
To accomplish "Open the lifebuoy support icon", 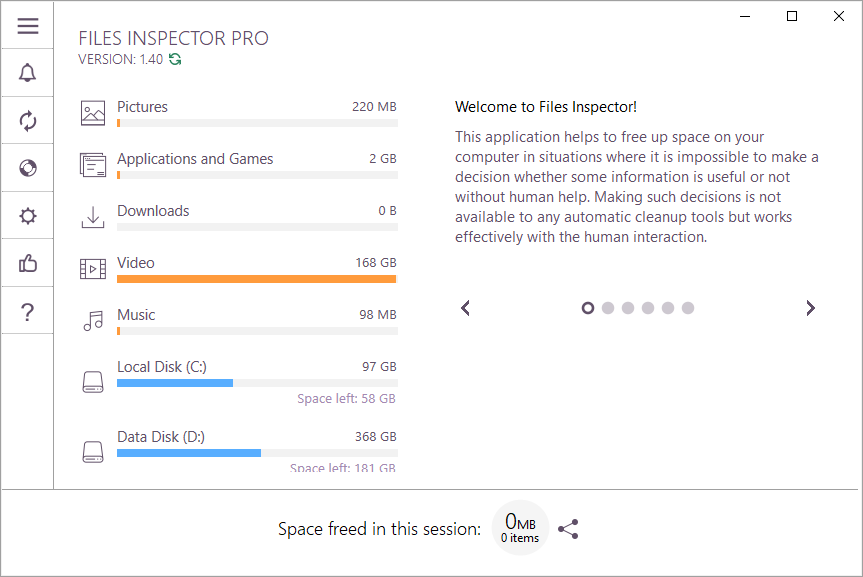I will [x=28, y=168].
